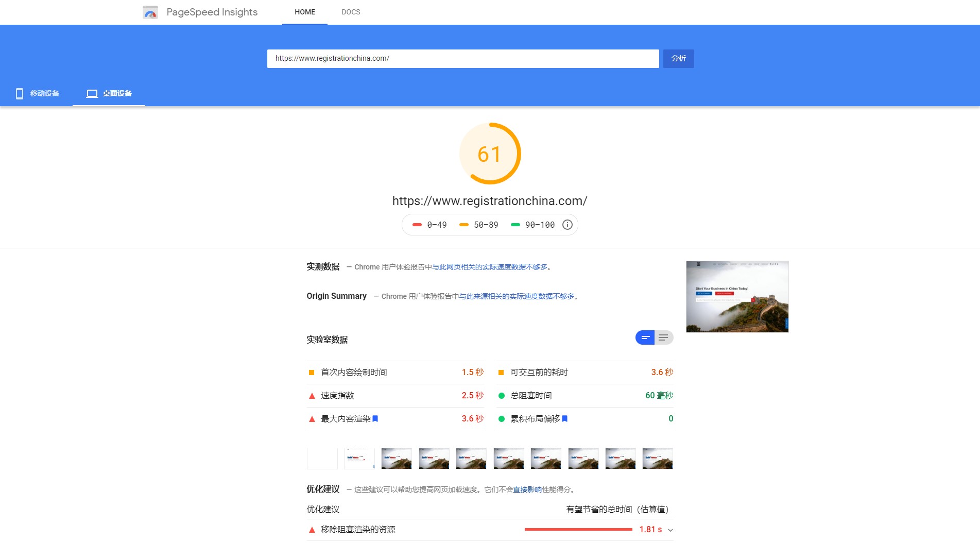
Task: Open link 与此网页相关的实际速度数据不够多
Action: (490, 267)
